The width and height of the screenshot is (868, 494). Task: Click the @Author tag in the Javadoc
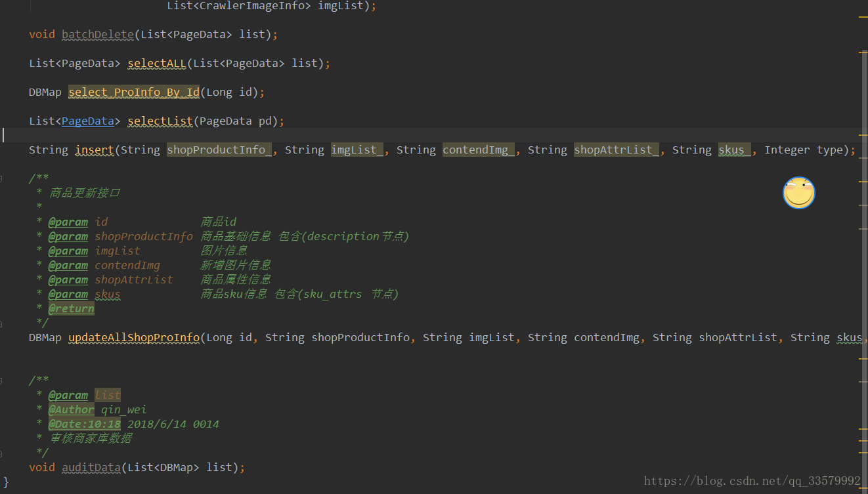[x=71, y=409]
